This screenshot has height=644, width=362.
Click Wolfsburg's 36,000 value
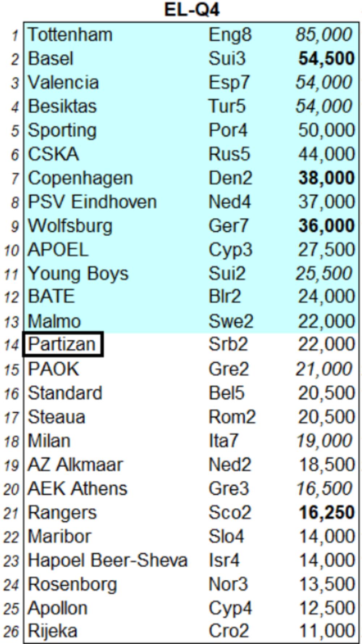[326, 226]
